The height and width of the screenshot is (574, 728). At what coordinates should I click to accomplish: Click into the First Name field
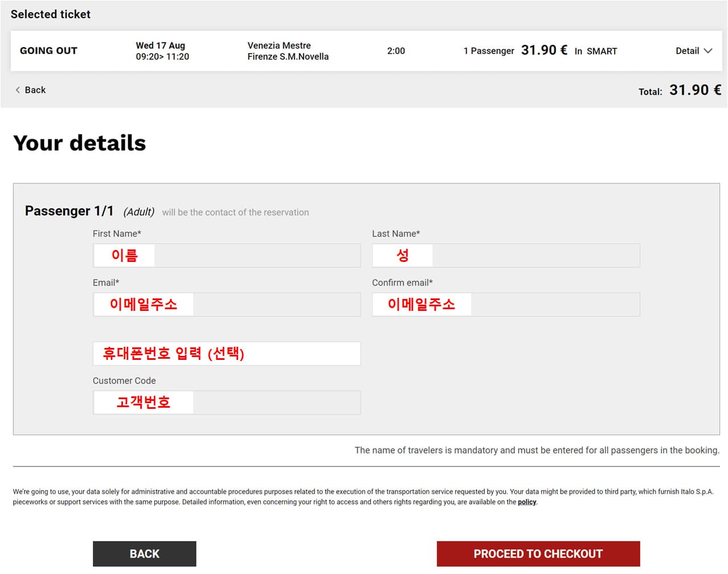(227, 256)
